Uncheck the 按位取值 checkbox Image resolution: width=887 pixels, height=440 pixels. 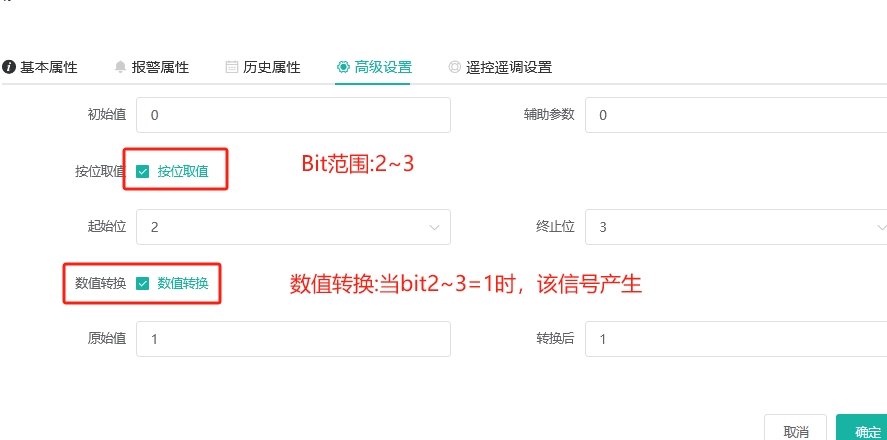143,171
